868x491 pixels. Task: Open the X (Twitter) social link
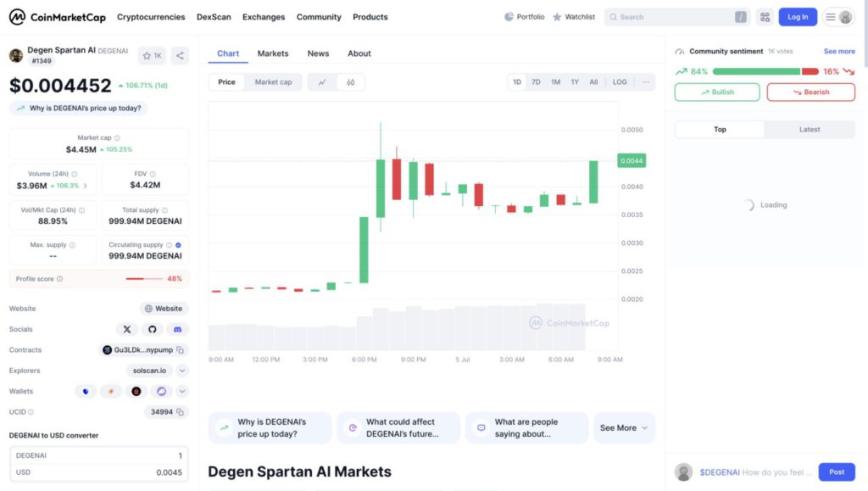pyautogui.click(x=127, y=329)
